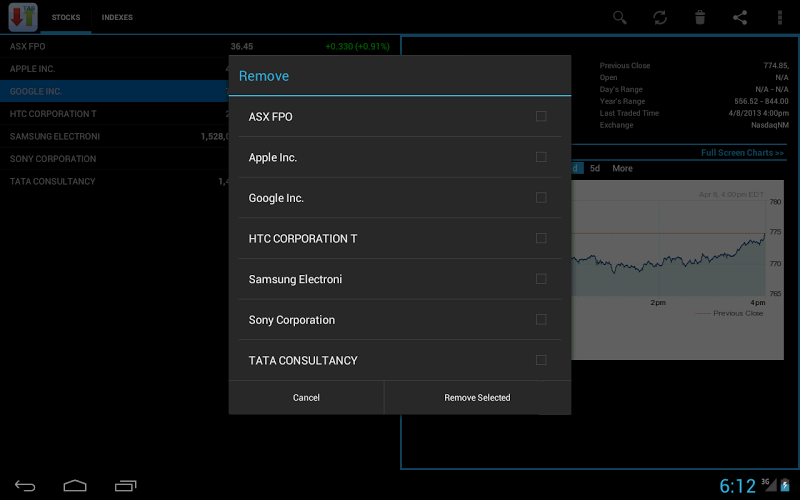
Task: Open the share icon
Action: click(x=740, y=17)
